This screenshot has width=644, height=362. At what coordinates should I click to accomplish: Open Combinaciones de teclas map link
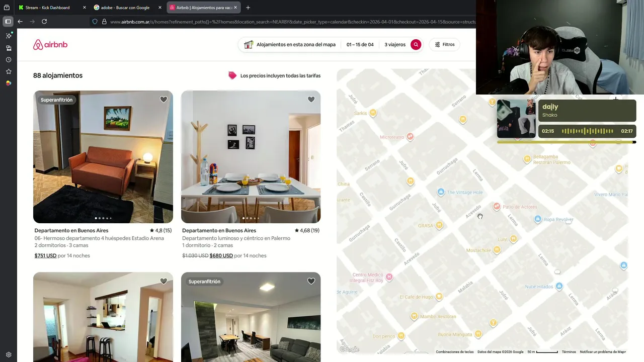coord(455,352)
